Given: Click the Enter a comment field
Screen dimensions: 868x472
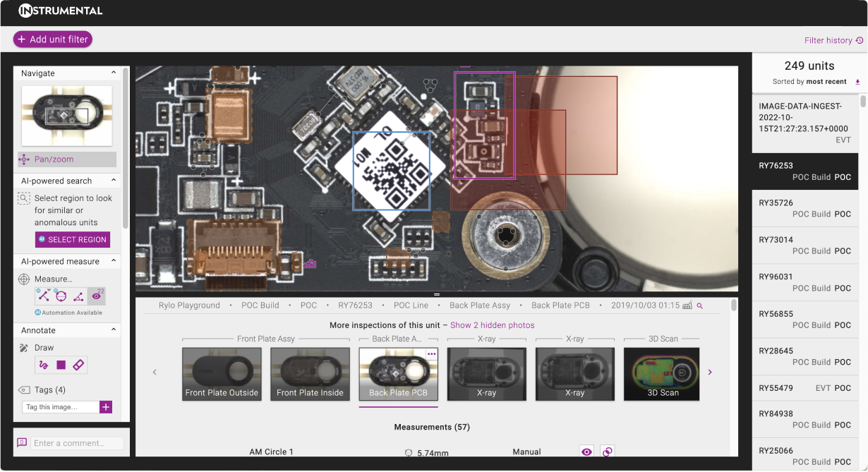Looking at the screenshot, I should tap(78, 443).
